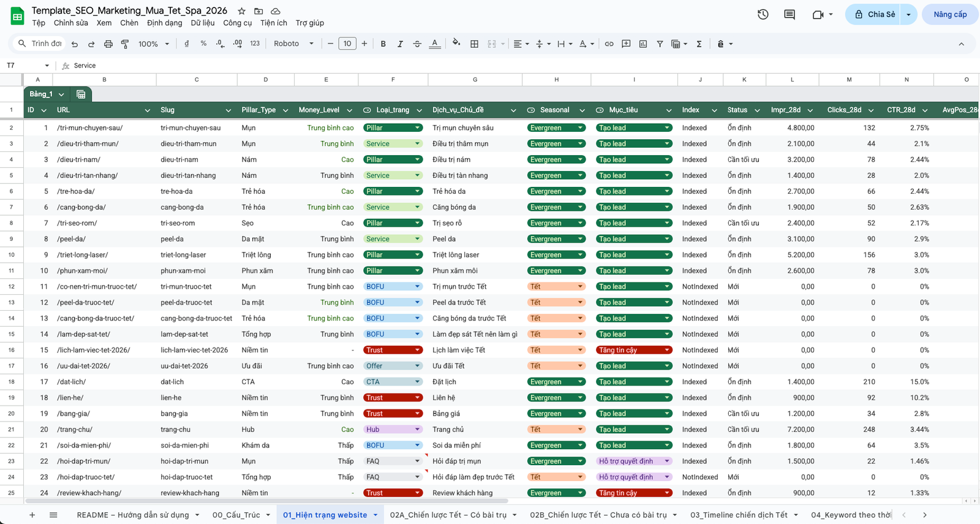Open format 123 number formats button
This screenshot has width=980, height=524.
pos(255,44)
